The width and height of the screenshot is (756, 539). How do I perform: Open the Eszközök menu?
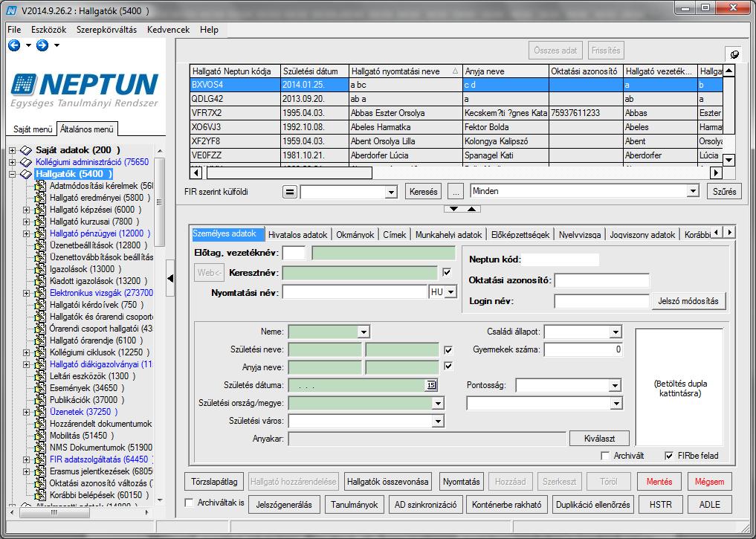click(x=49, y=30)
